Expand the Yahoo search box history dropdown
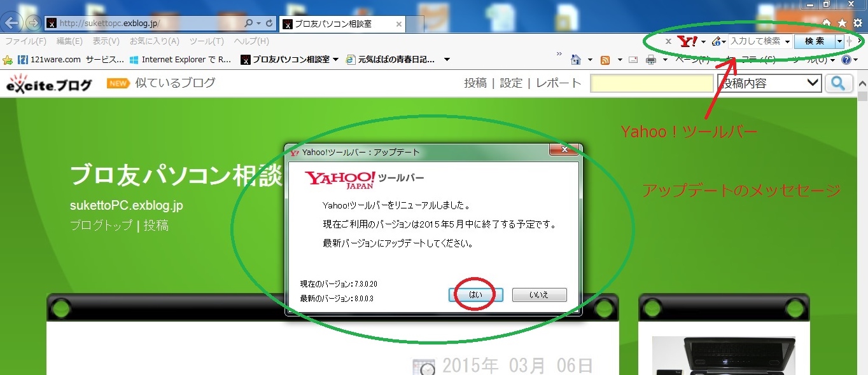This screenshot has height=375, width=868. 788,41
